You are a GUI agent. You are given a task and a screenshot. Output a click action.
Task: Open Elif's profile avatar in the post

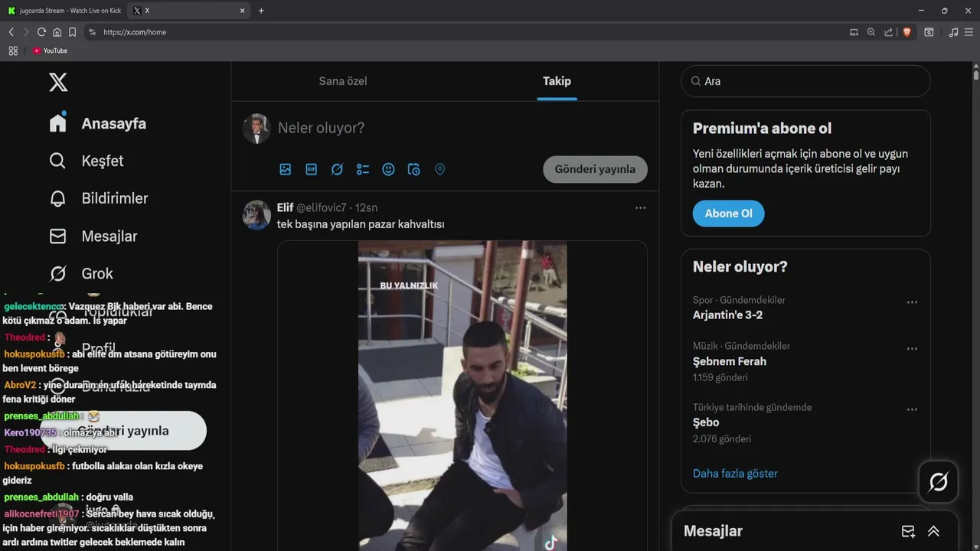point(256,215)
